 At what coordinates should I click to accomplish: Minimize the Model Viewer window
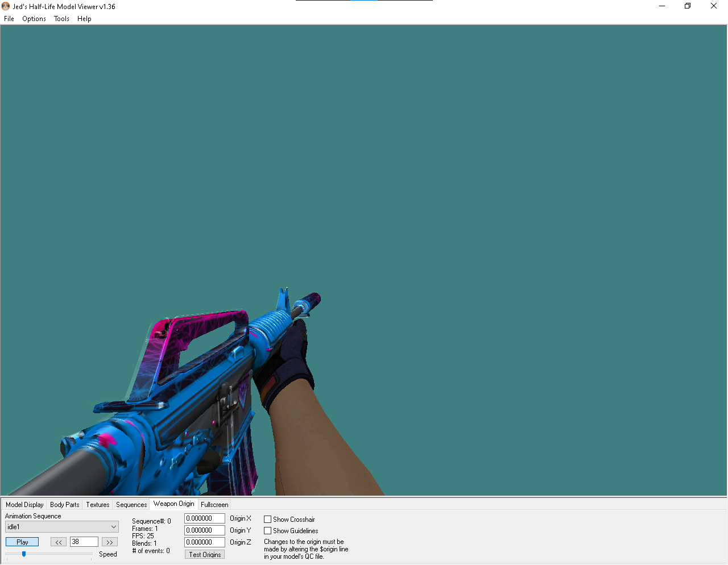[662, 6]
